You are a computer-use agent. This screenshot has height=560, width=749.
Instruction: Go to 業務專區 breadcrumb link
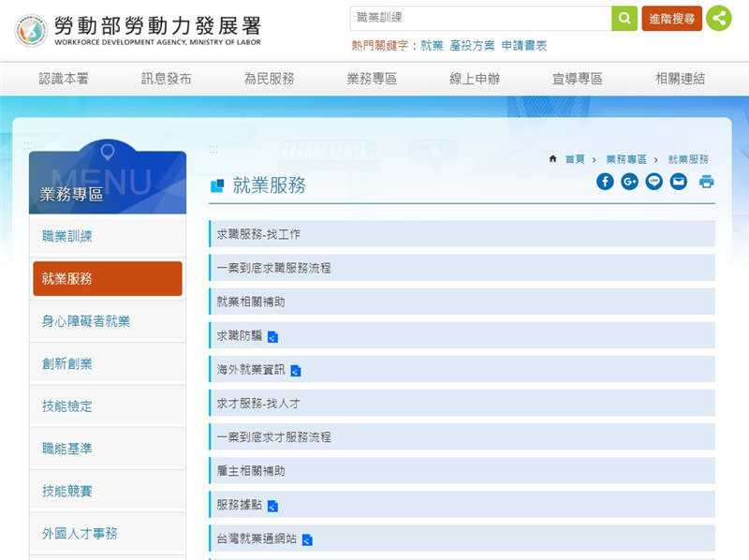click(x=626, y=159)
